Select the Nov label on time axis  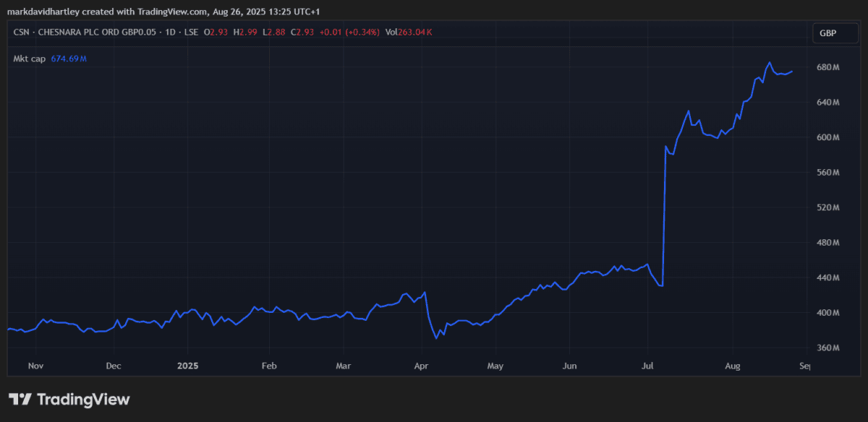pyautogui.click(x=35, y=366)
